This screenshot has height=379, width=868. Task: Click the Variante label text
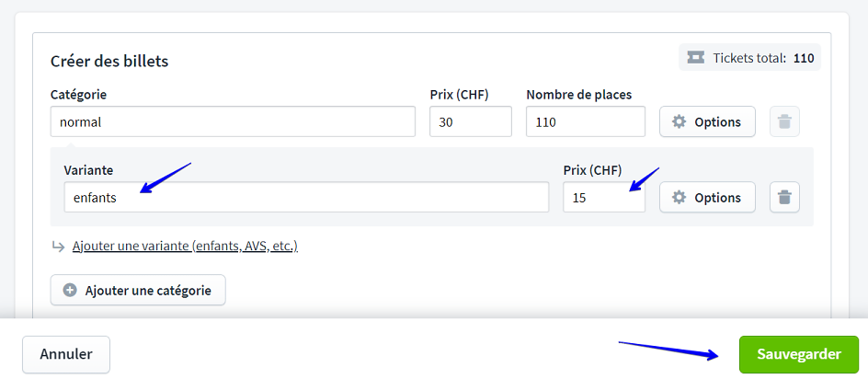pyautogui.click(x=88, y=170)
